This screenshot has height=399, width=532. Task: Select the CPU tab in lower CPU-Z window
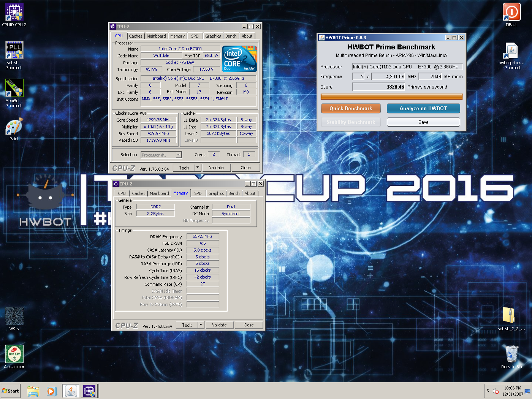pyautogui.click(x=122, y=193)
